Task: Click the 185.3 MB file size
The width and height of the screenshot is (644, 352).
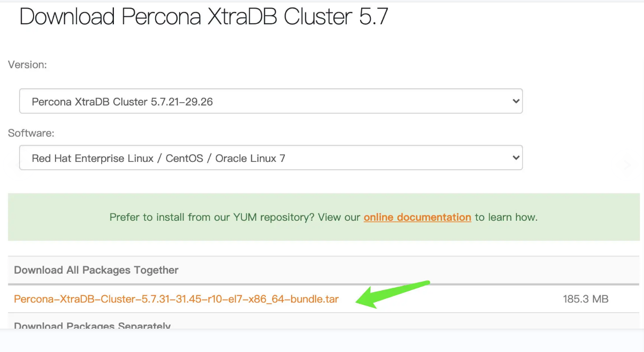Action: [x=586, y=299]
